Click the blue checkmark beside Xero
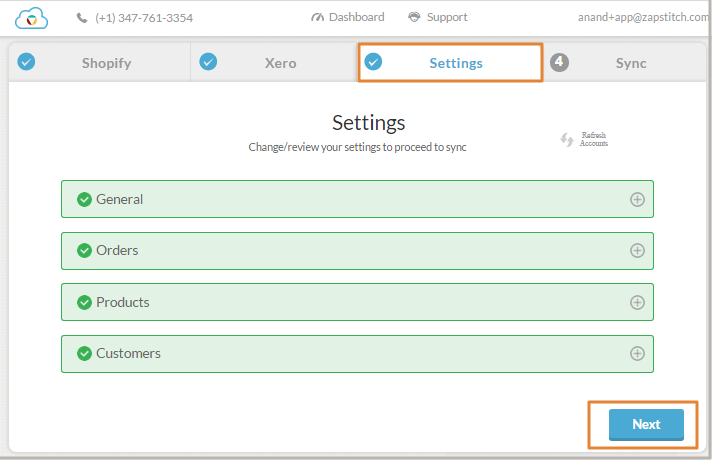Screen dimensions: 712x460 pos(208,62)
